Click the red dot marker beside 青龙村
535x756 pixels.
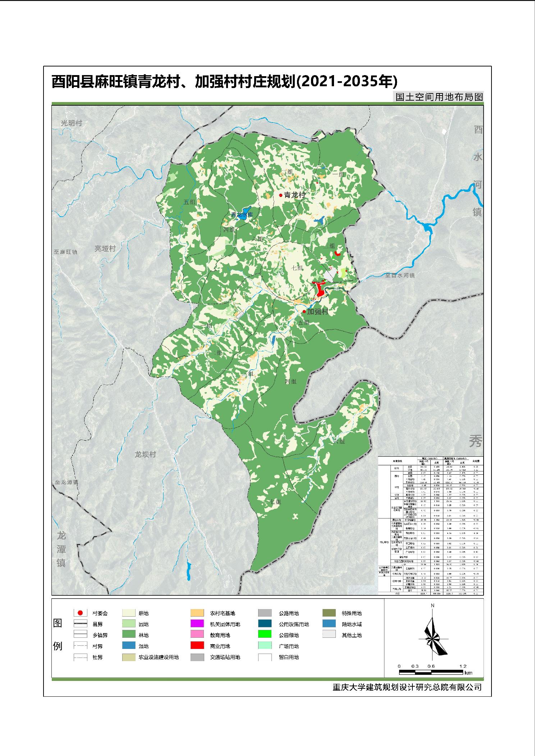[x=281, y=195]
